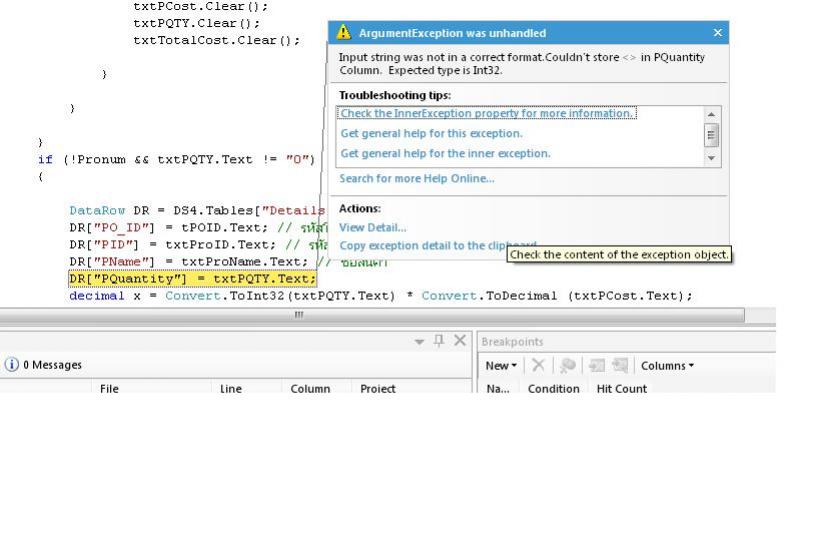
Task: Click the info icon beside 0 Messages
Action: pyautogui.click(x=11, y=364)
